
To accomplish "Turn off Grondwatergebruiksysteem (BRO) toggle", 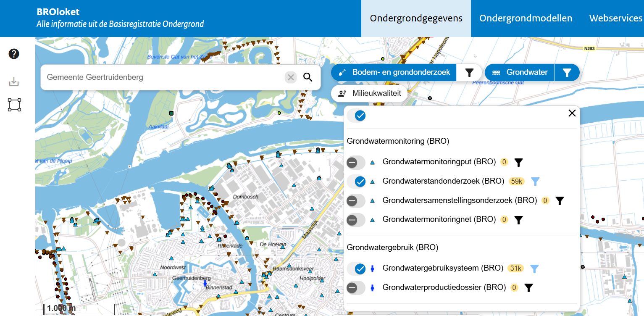I will click(x=356, y=269).
